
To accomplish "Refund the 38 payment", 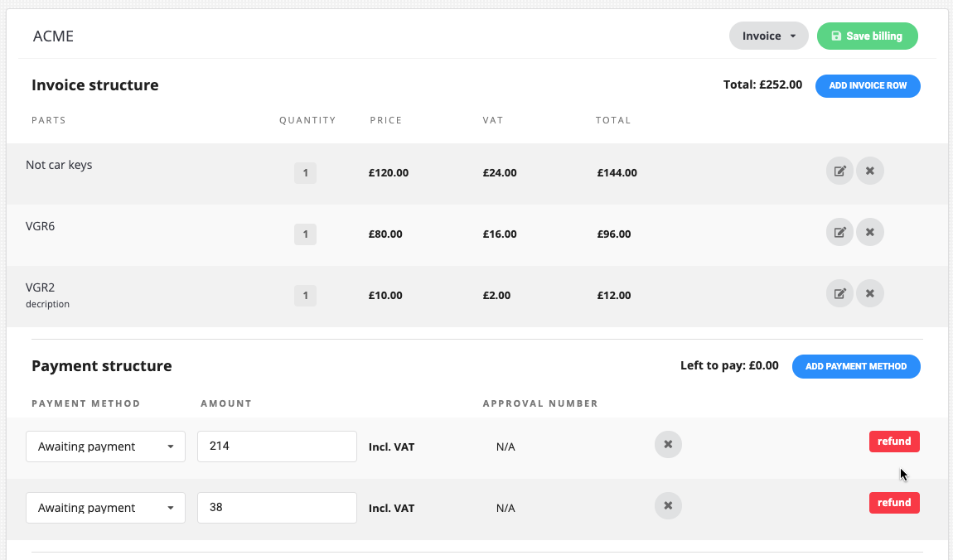I will click(x=894, y=503).
